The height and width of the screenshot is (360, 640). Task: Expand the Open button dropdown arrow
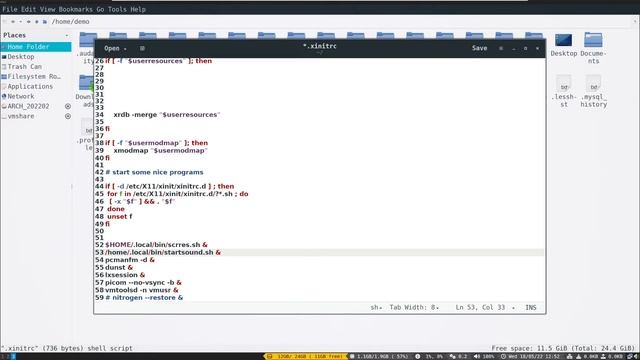coord(125,49)
